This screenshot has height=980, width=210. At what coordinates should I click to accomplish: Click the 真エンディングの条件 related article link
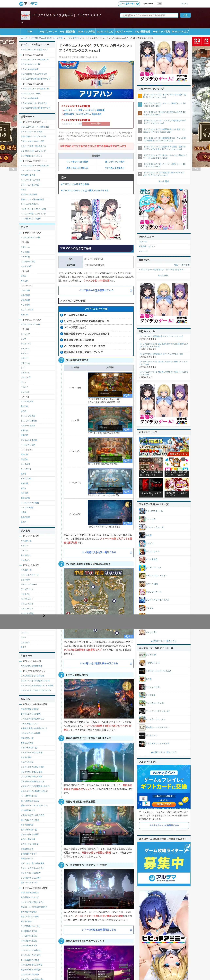(x=115, y=162)
